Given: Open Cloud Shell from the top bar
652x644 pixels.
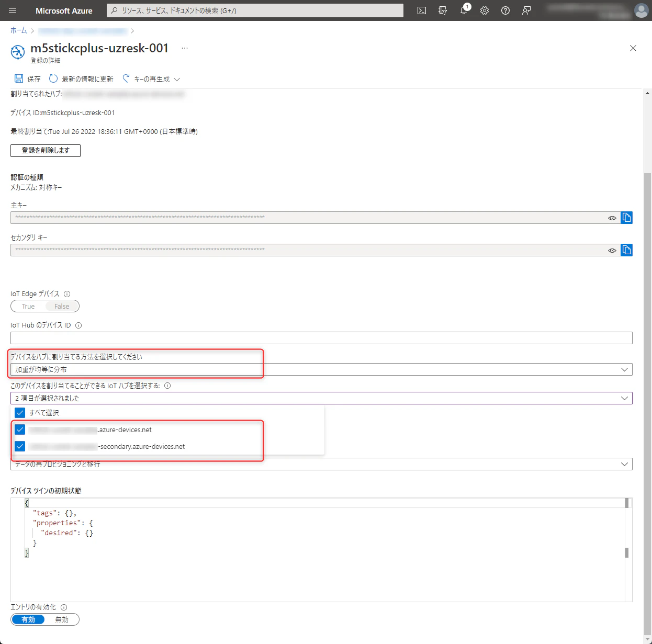Looking at the screenshot, I should (422, 10).
